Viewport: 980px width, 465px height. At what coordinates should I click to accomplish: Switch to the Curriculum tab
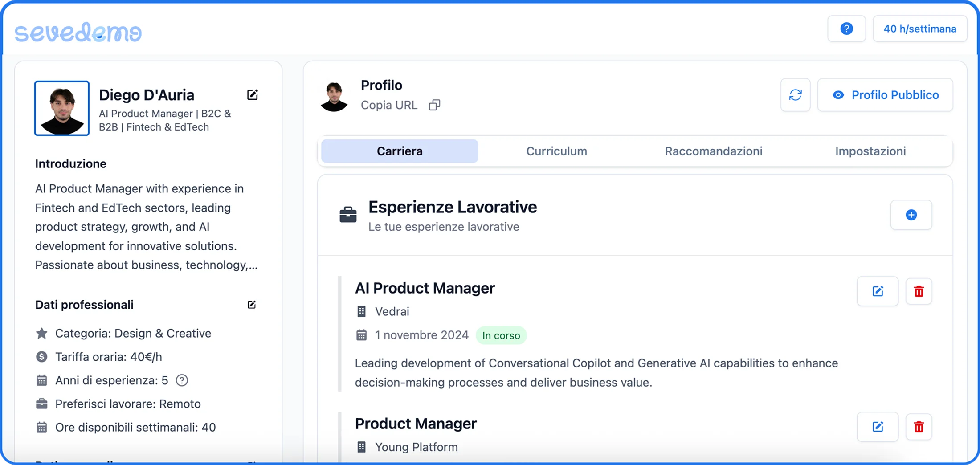(x=556, y=151)
